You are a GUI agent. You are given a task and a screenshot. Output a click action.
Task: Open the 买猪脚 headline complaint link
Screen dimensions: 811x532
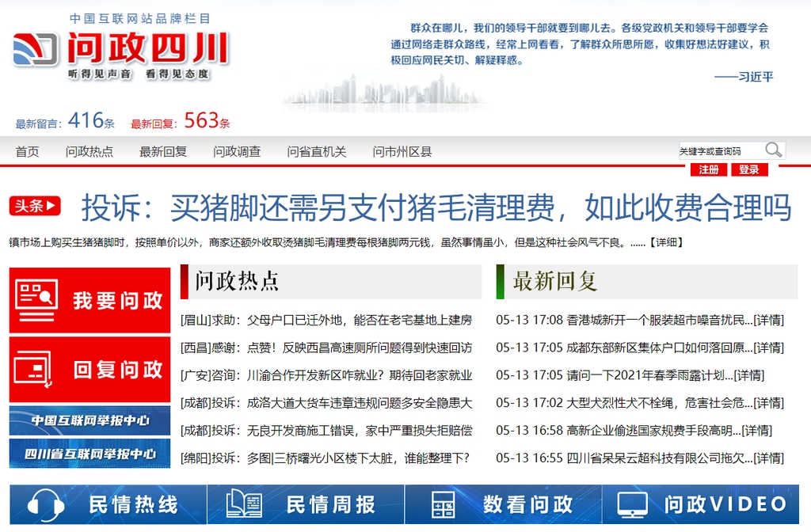(x=436, y=208)
